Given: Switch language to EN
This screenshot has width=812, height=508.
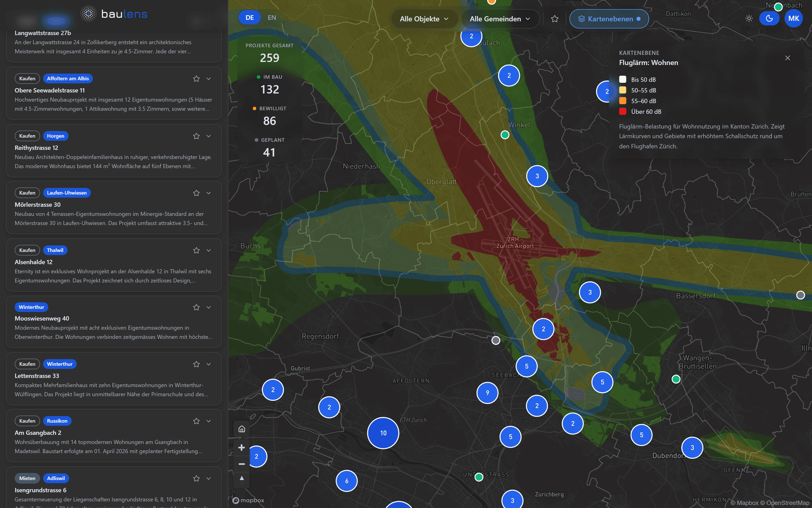Looking at the screenshot, I should pyautogui.click(x=272, y=17).
